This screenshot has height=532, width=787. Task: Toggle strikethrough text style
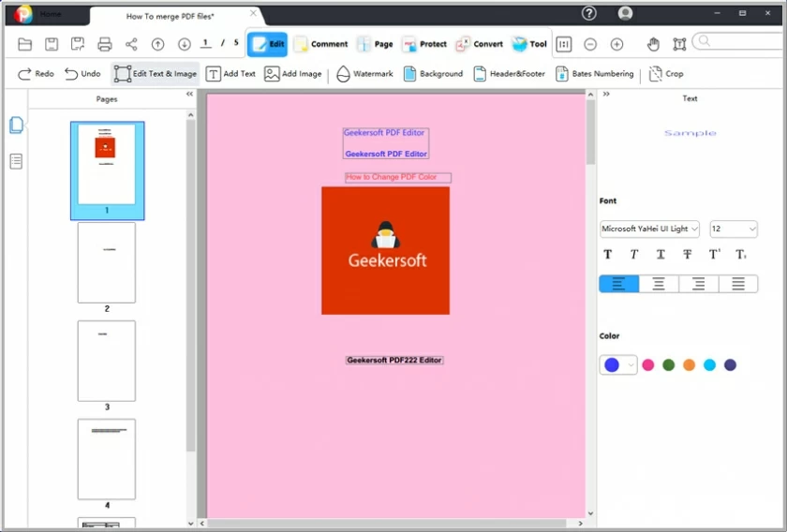click(688, 255)
